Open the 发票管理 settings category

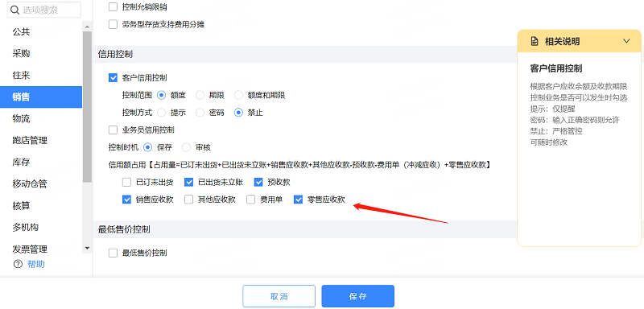point(41,249)
